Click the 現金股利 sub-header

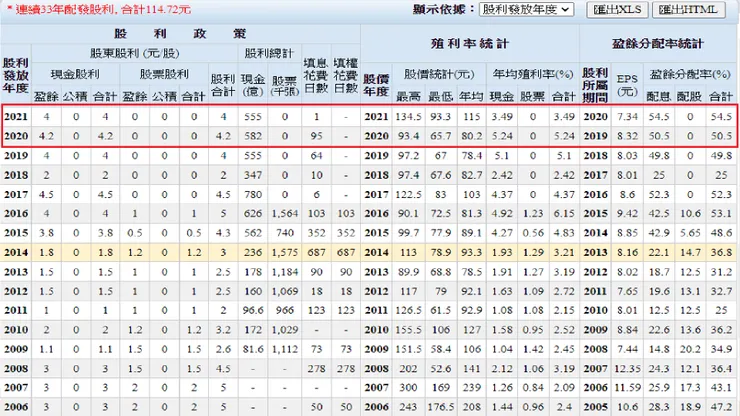coord(75,74)
